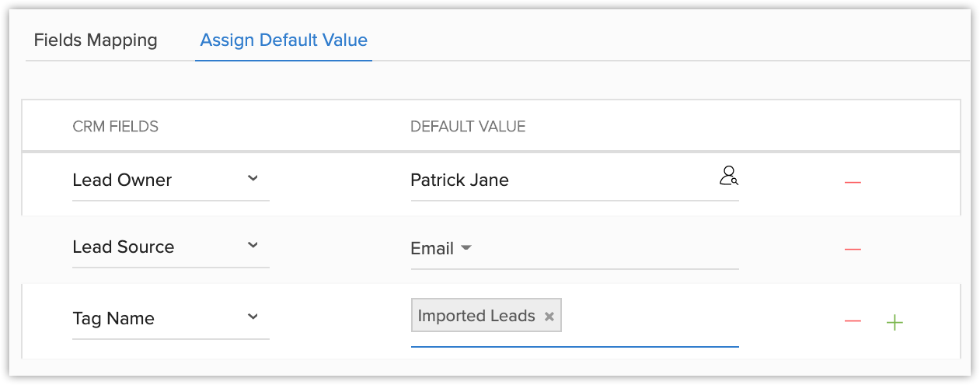Image resolution: width=980 pixels, height=385 pixels.
Task: Remove the Tag Name row with minus icon
Action: pyautogui.click(x=853, y=321)
